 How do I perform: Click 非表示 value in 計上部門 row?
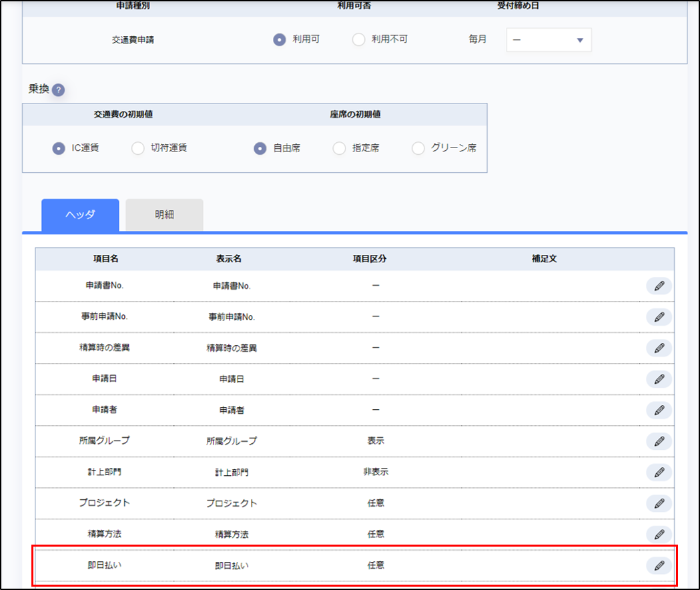pyautogui.click(x=376, y=472)
